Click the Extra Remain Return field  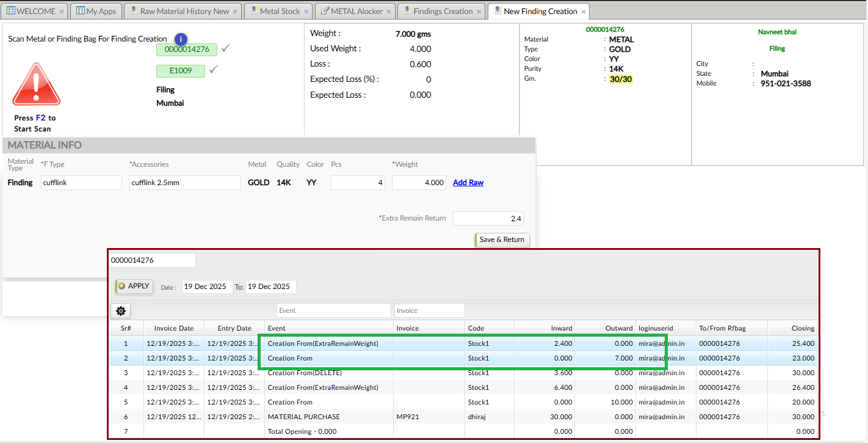click(488, 219)
